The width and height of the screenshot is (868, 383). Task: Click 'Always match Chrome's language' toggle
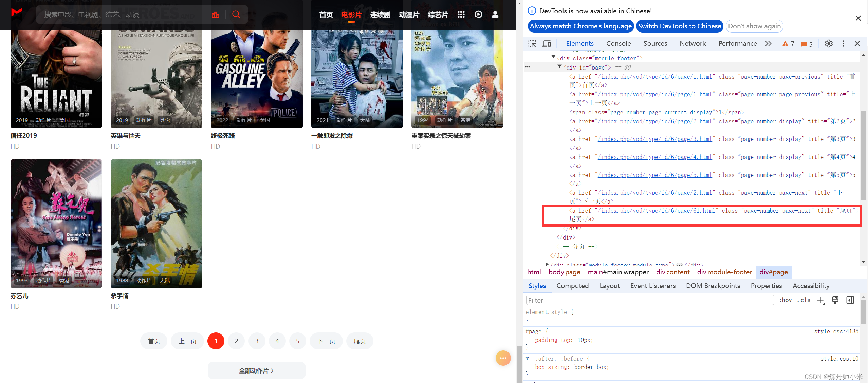tap(579, 26)
